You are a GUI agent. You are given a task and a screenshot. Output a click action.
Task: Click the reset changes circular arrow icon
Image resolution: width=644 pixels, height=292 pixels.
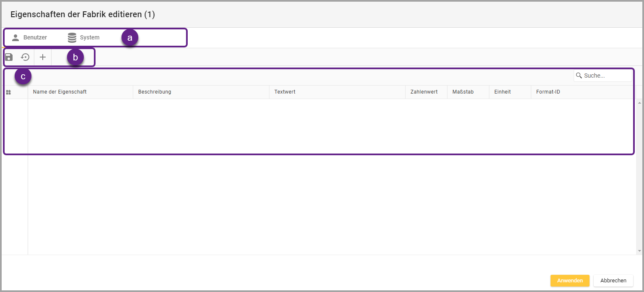tap(26, 57)
